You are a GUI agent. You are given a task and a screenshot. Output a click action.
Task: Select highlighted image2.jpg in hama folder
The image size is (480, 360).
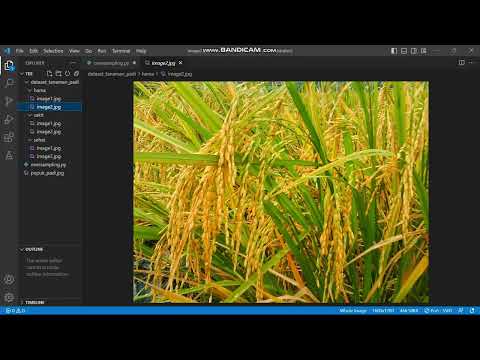coord(49,107)
